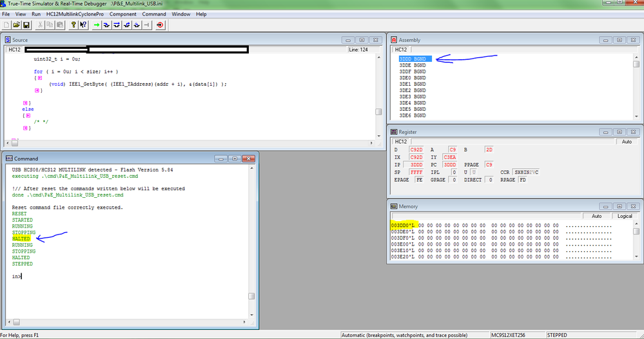Open the Run menu
This screenshot has width=644, height=339.
[x=36, y=14]
